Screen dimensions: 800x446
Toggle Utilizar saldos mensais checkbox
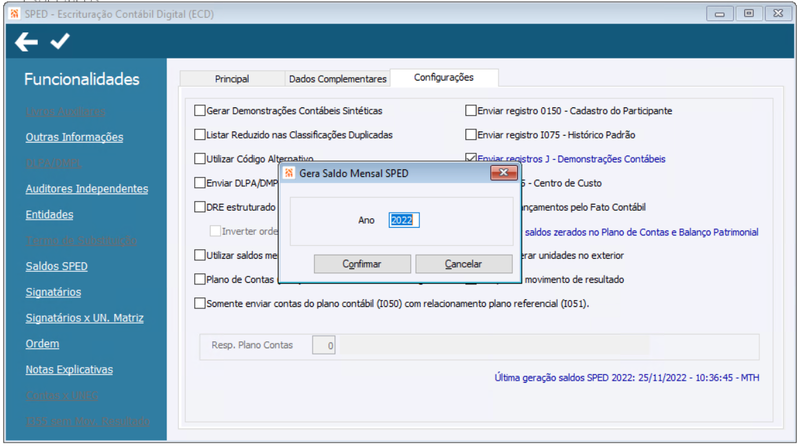(x=200, y=255)
